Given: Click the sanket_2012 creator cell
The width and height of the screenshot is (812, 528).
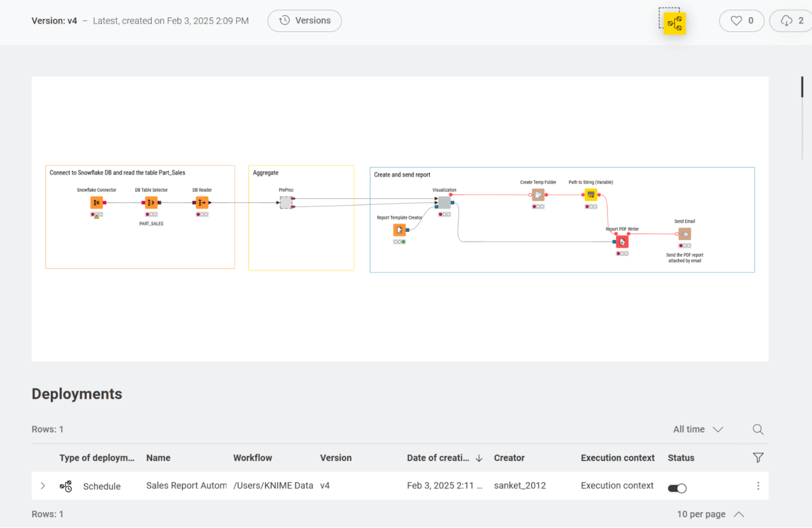Looking at the screenshot, I should point(520,486).
